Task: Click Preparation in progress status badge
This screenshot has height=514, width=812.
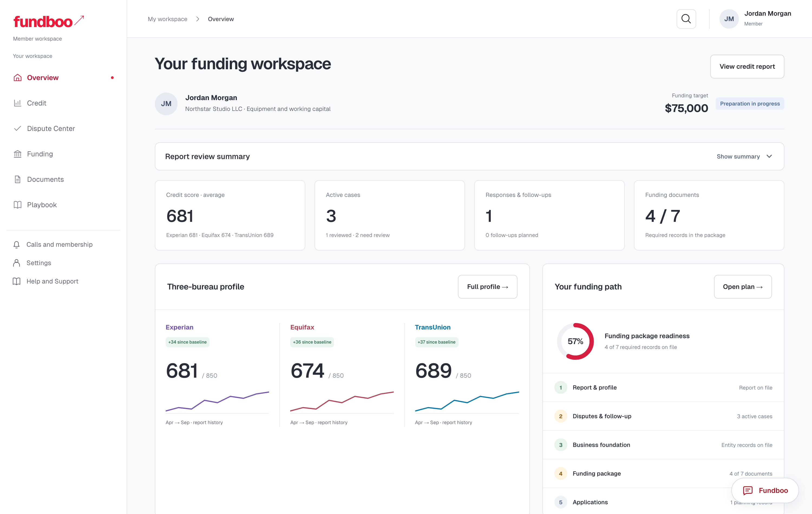Action: [750, 103]
